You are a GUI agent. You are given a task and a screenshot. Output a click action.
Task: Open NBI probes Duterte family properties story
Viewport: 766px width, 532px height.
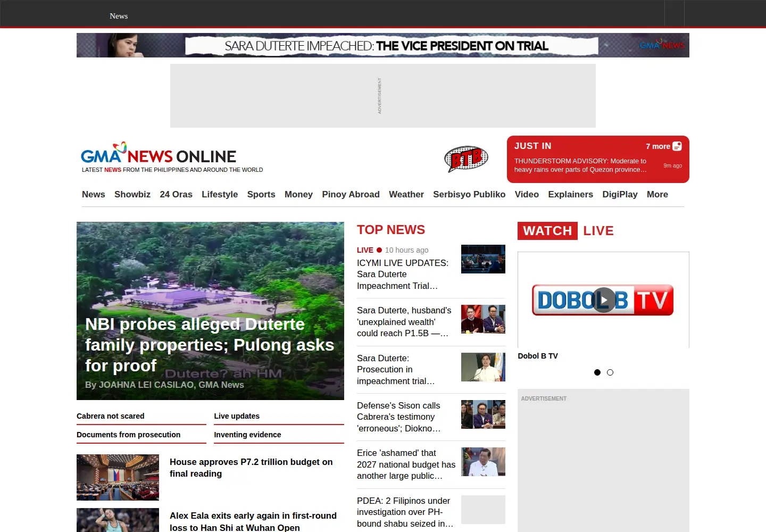[210, 345]
